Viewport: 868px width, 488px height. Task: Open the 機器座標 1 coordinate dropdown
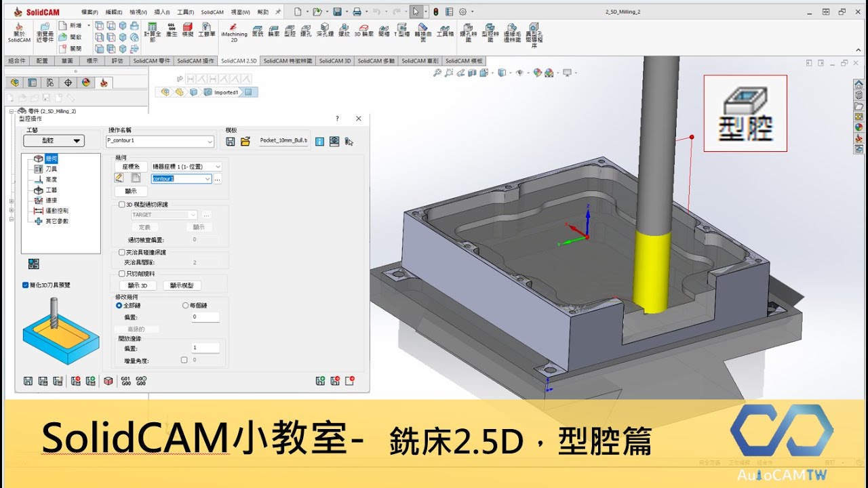[218, 167]
